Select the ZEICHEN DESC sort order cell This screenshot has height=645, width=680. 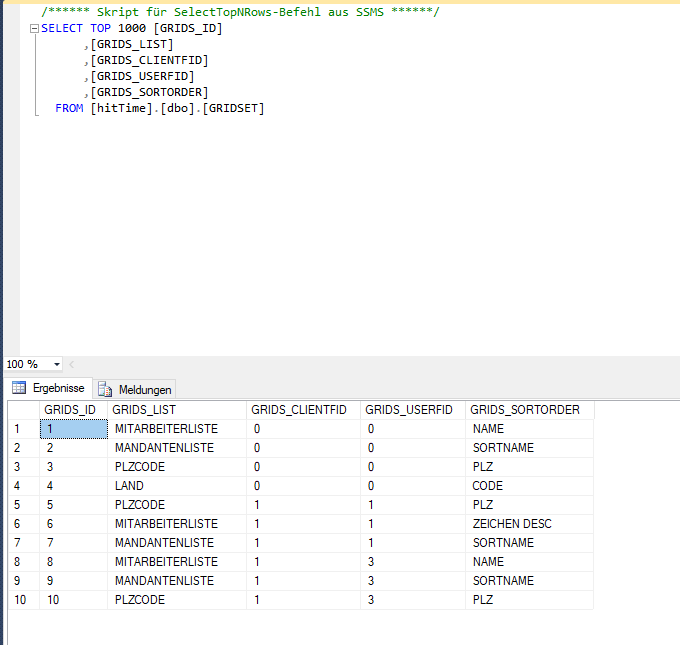(x=512, y=524)
